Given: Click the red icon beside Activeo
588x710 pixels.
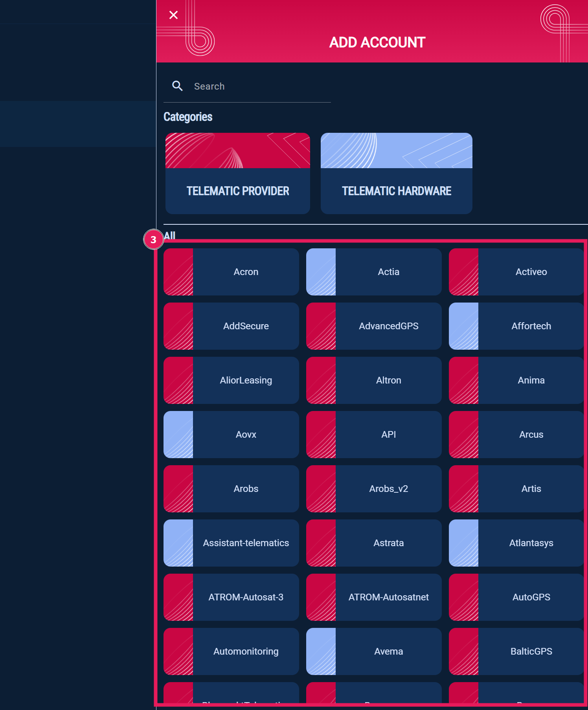Looking at the screenshot, I should pos(463,272).
